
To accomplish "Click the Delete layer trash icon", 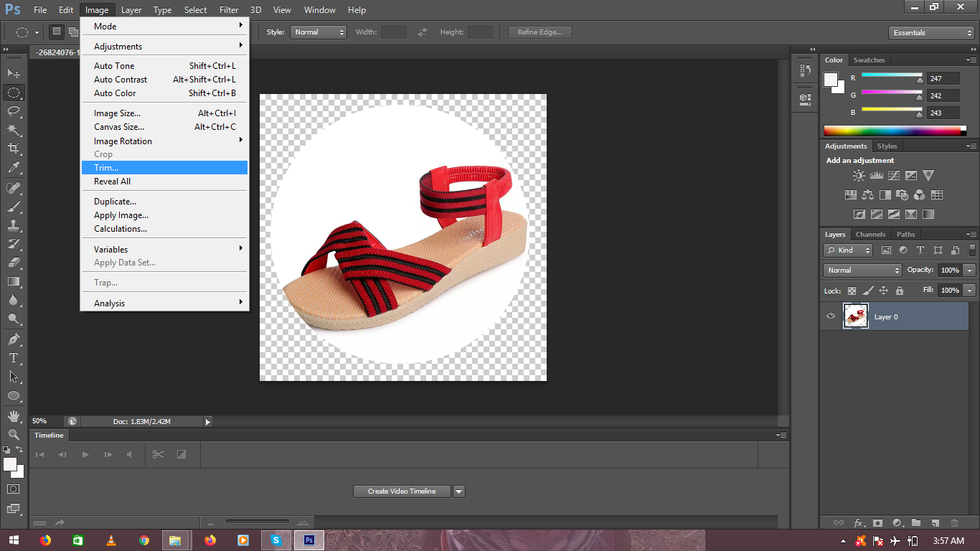I will tap(954, 523).
